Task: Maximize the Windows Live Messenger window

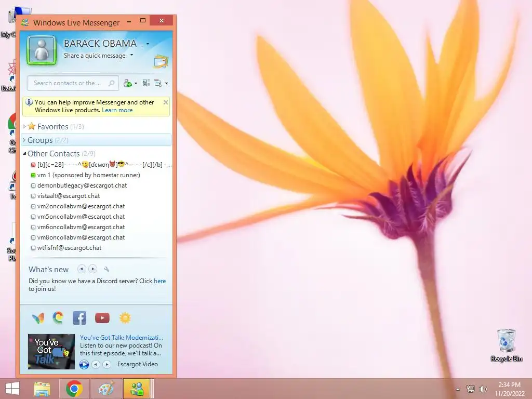Action: pyautogui.click(x=143, y=21)
